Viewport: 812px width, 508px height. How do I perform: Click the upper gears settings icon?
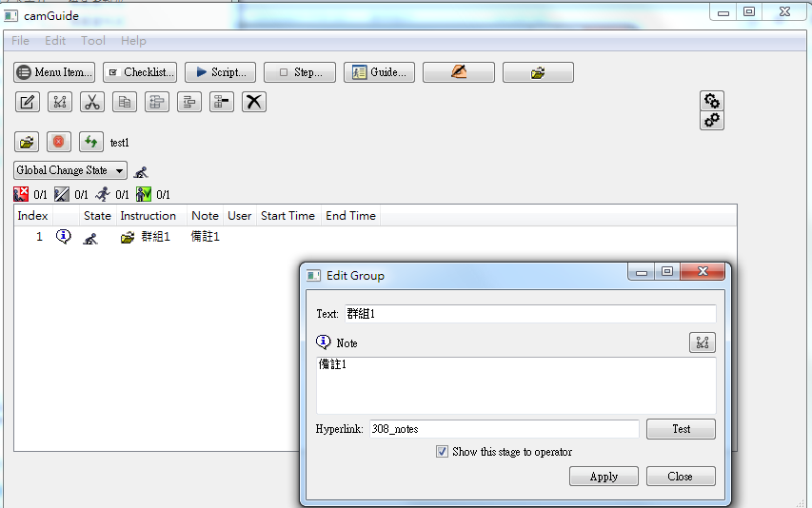coord(712,100)
